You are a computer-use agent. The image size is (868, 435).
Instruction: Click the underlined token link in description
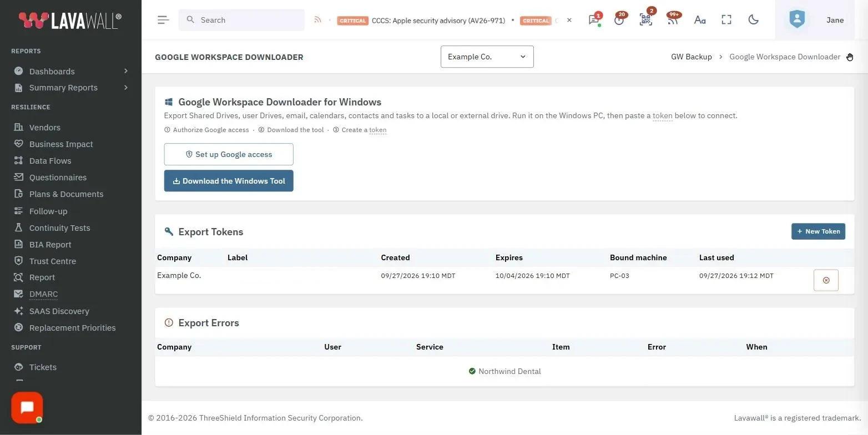pyautogui.click(x=662, y=115)
